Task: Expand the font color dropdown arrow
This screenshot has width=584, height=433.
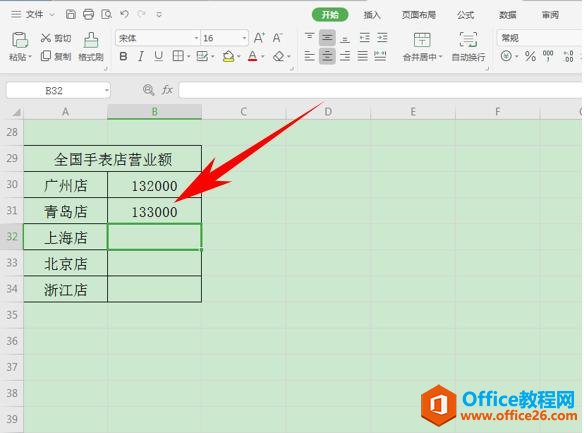Action: pos(263,57)
